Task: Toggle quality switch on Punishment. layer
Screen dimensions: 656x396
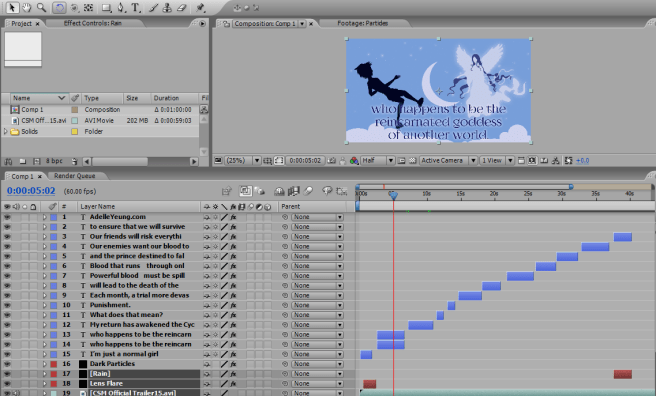Action: pos(224,305)
